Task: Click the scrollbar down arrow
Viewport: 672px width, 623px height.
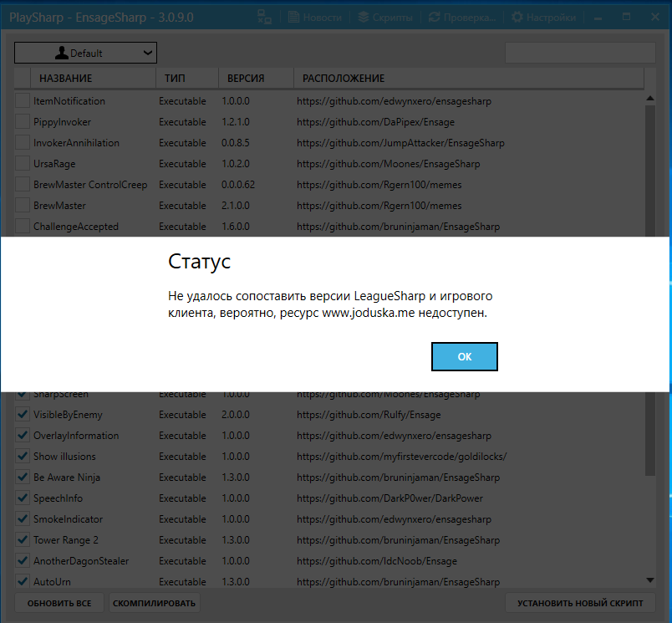Action: click(650, 580)
